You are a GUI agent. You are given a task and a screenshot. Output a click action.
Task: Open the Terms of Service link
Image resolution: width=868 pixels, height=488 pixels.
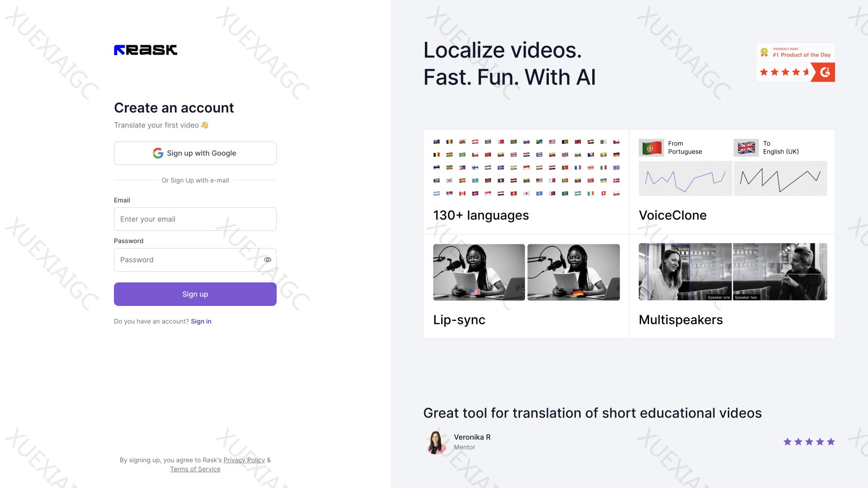pyautogui.click(x=195, y=469)
